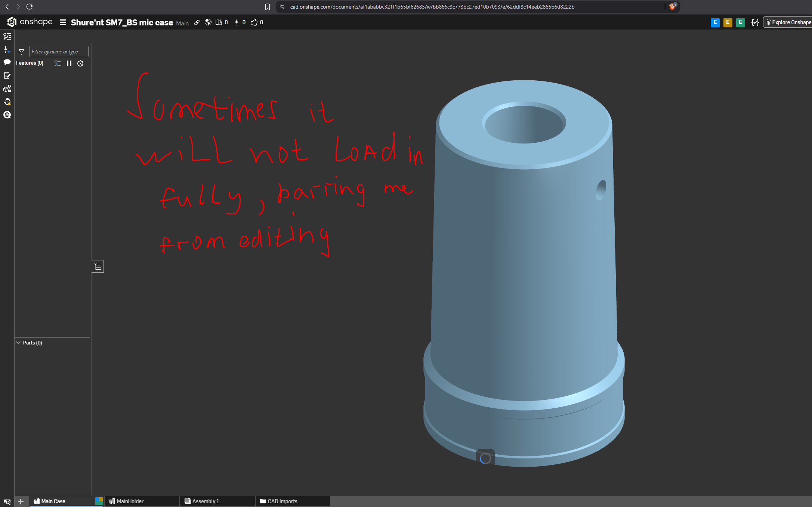The height and width of the screenshot is (507, 812).
Task: Click the yellow E user avatar
Action: (x=728, y=22)
